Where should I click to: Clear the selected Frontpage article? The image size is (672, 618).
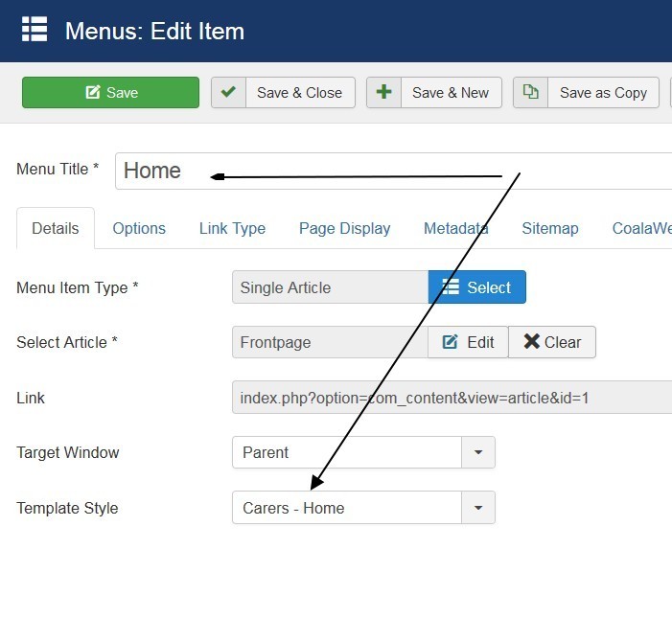[552, 342]
